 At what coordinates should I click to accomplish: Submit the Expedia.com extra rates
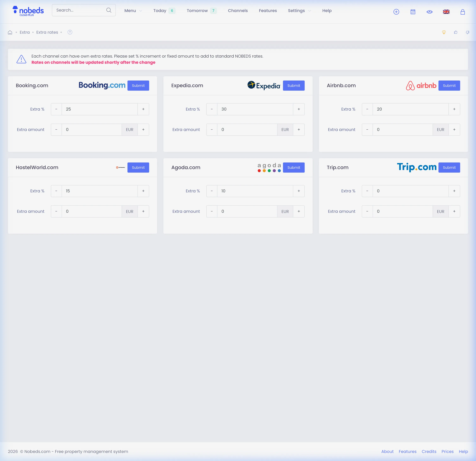tap(294, 85)
